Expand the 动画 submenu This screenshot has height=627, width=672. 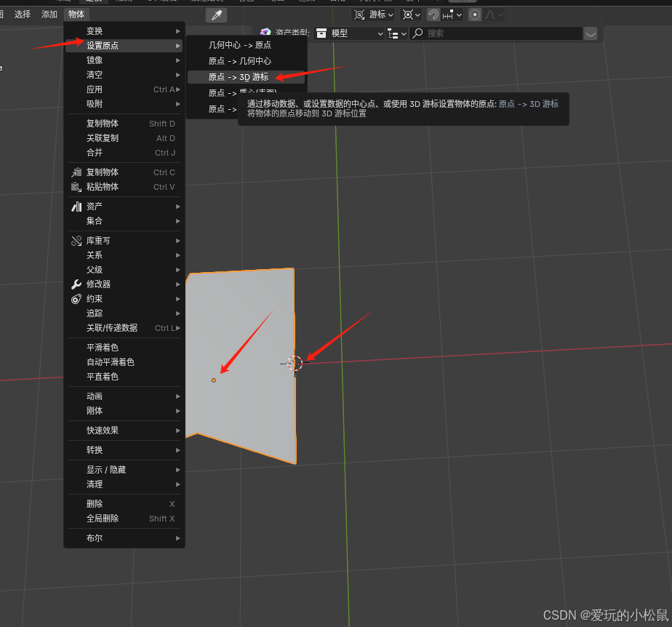pos(124,396)
